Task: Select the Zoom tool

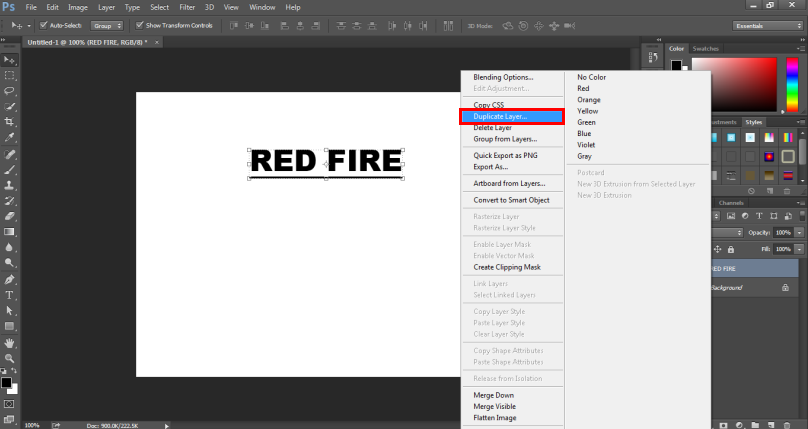Action: tap(9, 358)
